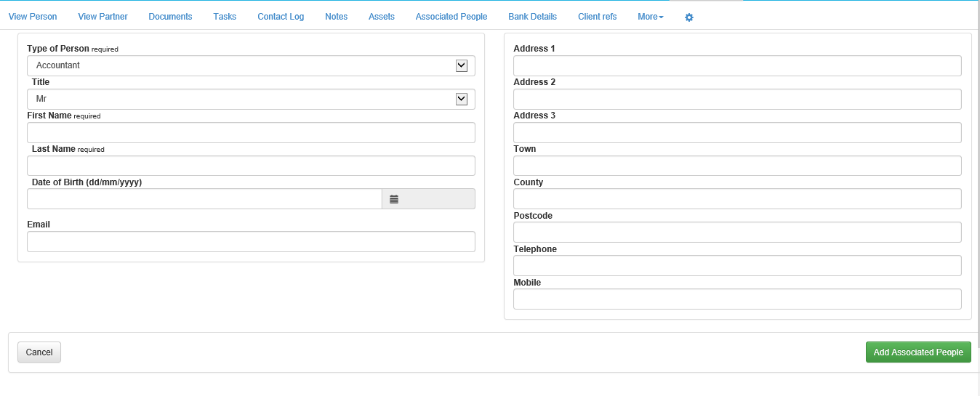Screen dimensions: 980x396
Task: Select the Address 1 input box
Action: click(737, 66)
